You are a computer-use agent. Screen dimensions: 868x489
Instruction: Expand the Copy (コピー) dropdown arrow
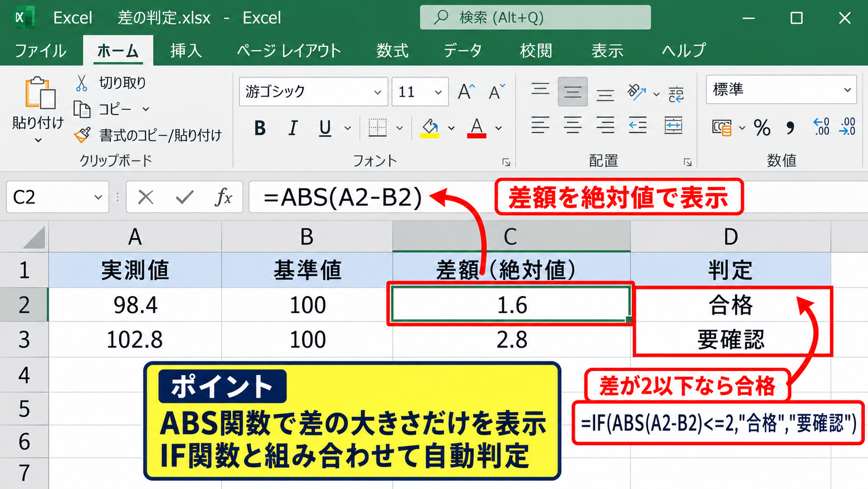click(146, 109)
